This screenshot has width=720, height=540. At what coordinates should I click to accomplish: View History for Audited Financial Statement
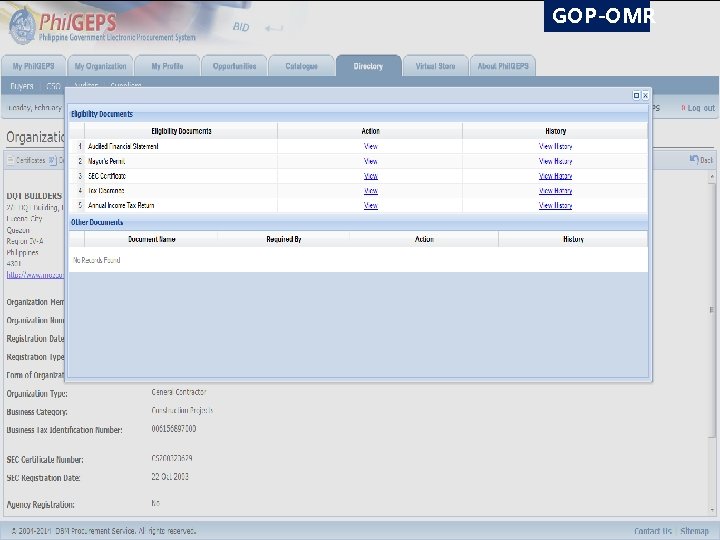[555, 146]
